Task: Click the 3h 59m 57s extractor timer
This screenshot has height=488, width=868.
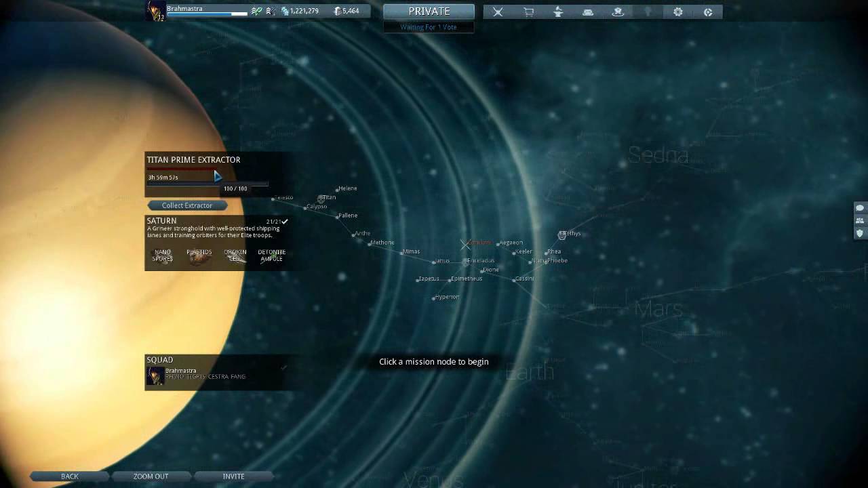Action: [x=163, y=178]
